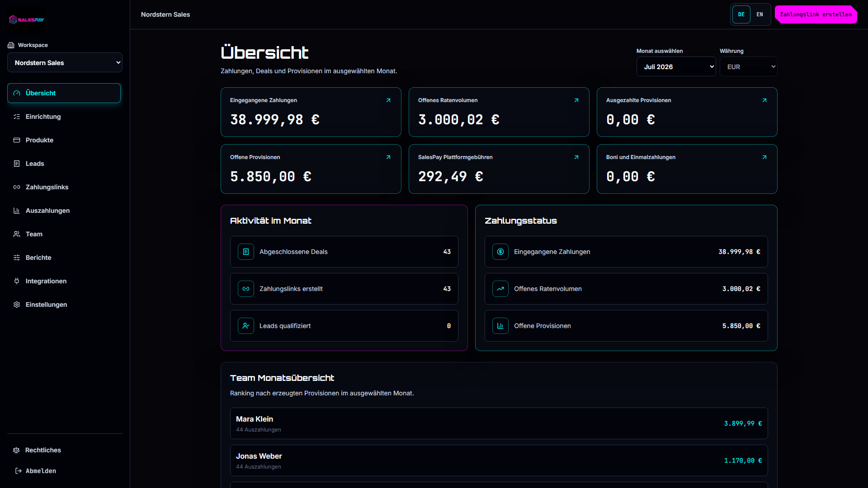The image size is (868, 488).
Task: Open Auszahlungen menu item
Action: [x=64, y=211]
